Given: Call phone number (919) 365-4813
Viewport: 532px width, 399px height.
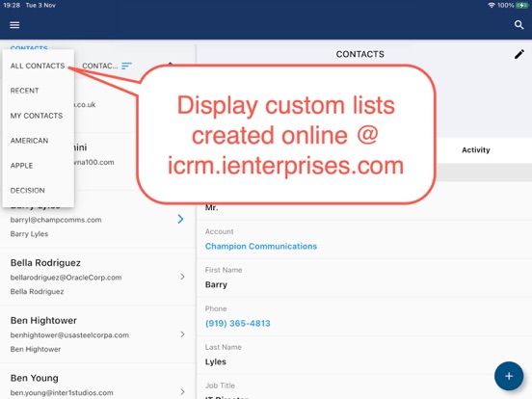Looking at the screenshot, I should click(x=238, y=323).
